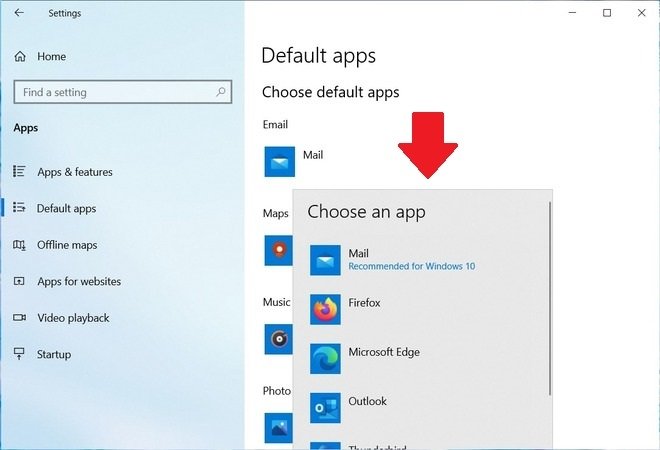Click the Firefox icon in app list
Image resolution: width=660 pixels, height=450 pixels.
tap(325, 309)
